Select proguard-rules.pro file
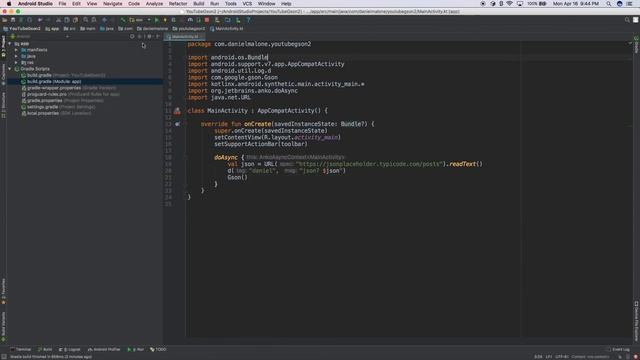 pos(70,94)
